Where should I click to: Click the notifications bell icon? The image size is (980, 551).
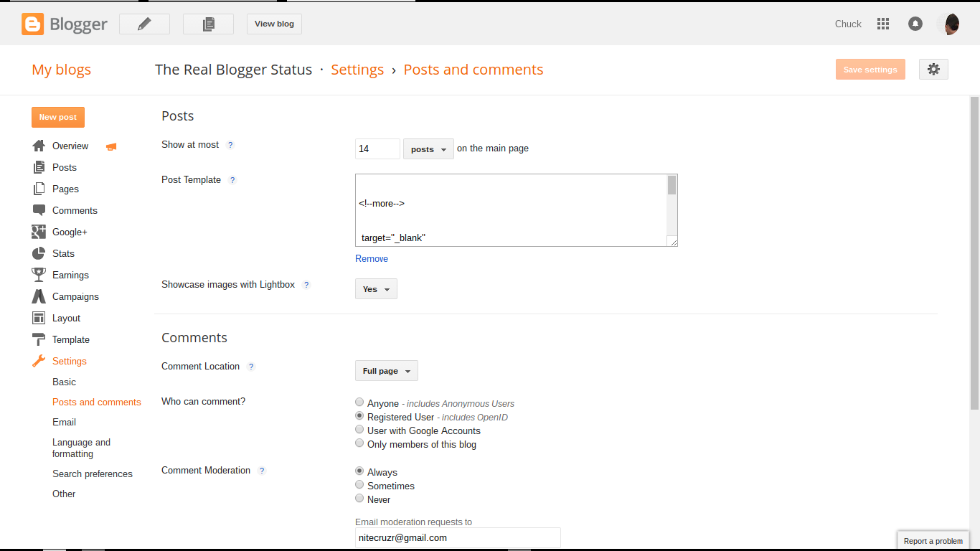915,24
